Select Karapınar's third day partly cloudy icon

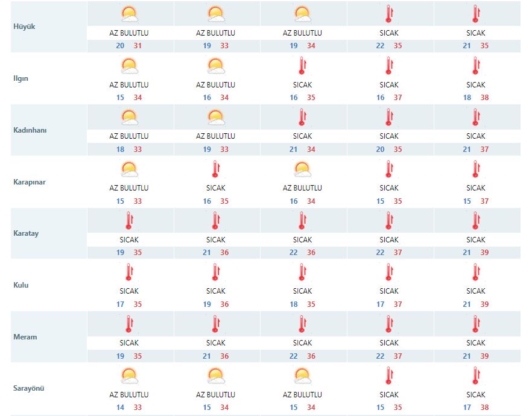pyautogui.click(x=302, y=169)
